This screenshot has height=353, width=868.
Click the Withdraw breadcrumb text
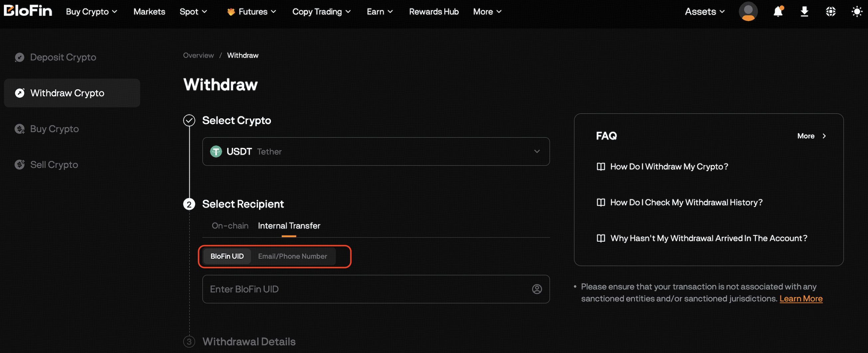tap(243, 55)
